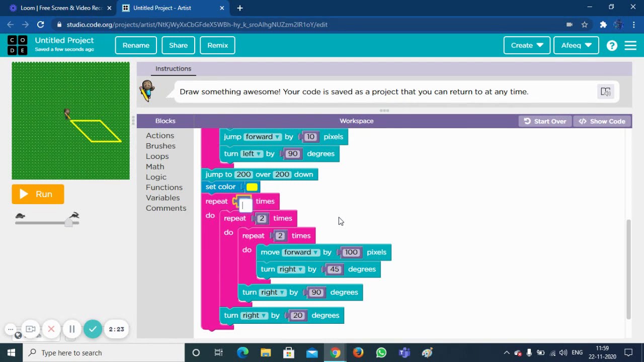Open the Math block category
Screen dimensions: 644x362
click(155, 167)
